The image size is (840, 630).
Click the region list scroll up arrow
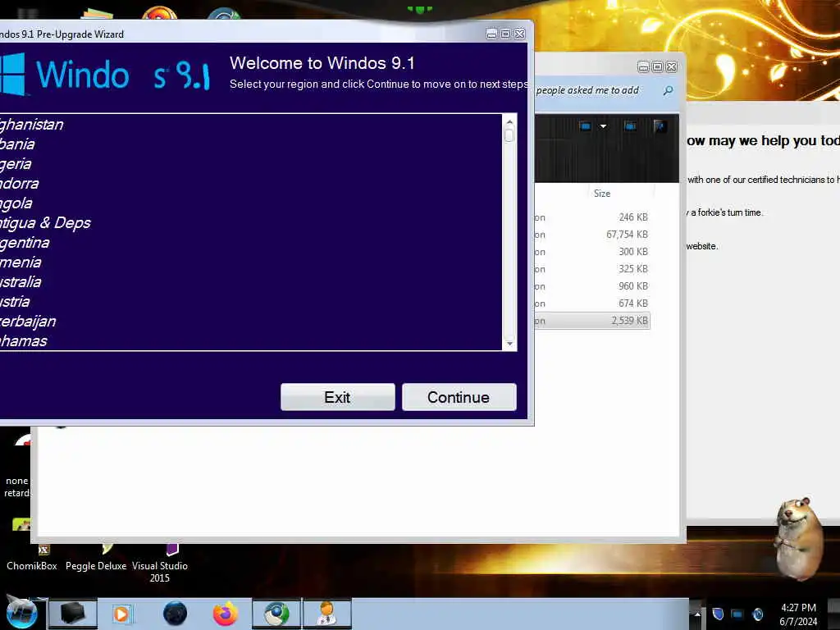pos(509,121)
